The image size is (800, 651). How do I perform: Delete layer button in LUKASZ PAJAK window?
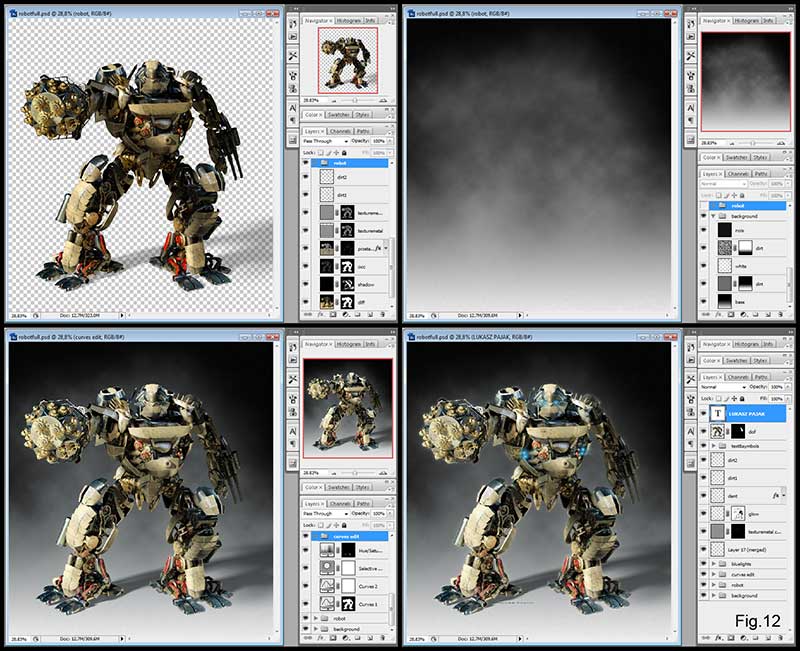(x=780, y=637)
